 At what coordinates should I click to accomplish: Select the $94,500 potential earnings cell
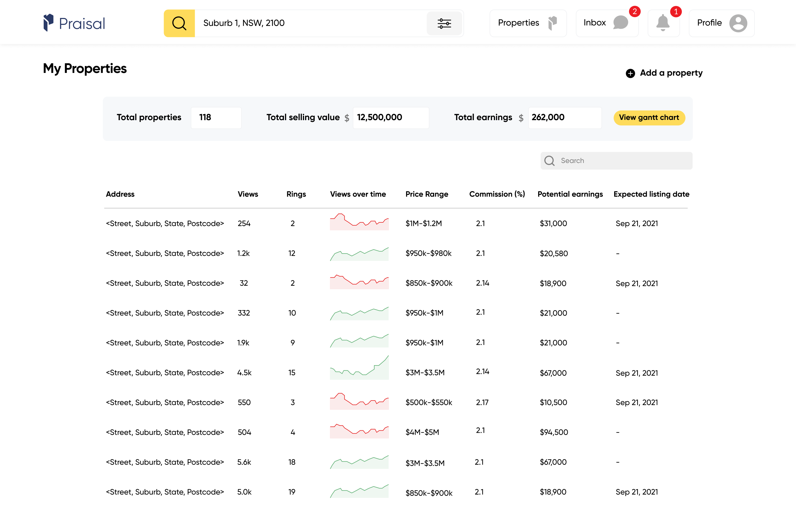click(x=554, y=432)
